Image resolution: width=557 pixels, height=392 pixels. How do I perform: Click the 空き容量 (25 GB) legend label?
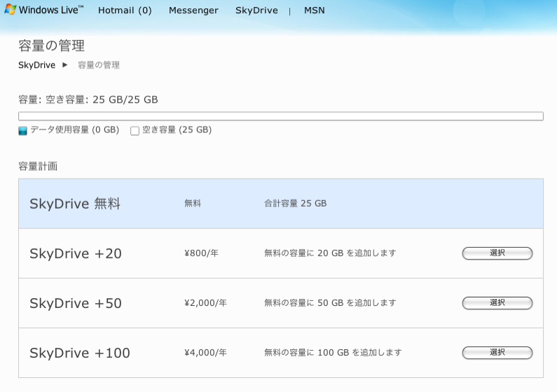(x=177, y=129)
